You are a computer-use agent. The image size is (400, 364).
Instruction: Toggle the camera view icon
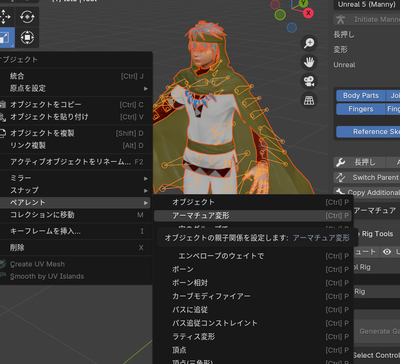309,81
